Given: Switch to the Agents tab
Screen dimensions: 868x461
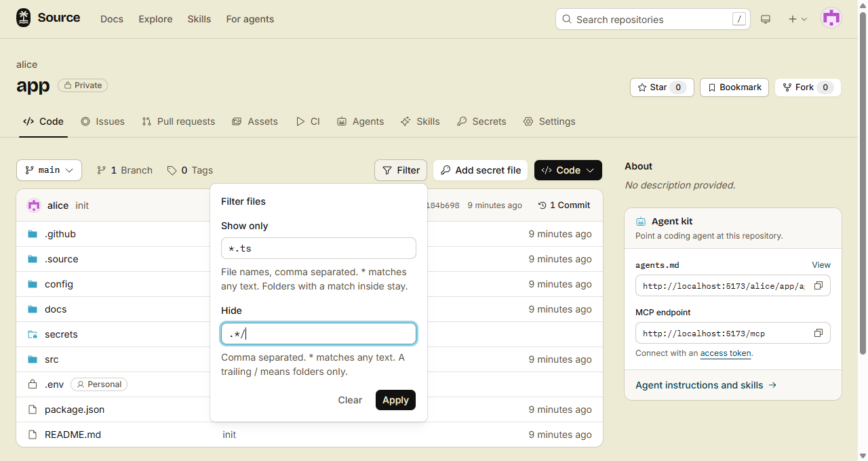Looking at the screenshot, I should [x=360, y=121].
